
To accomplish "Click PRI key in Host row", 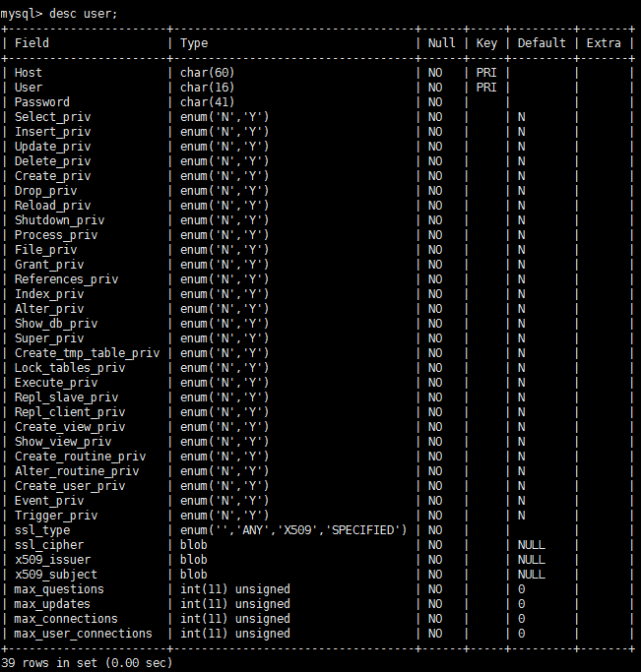I will (x=486, y=73).
